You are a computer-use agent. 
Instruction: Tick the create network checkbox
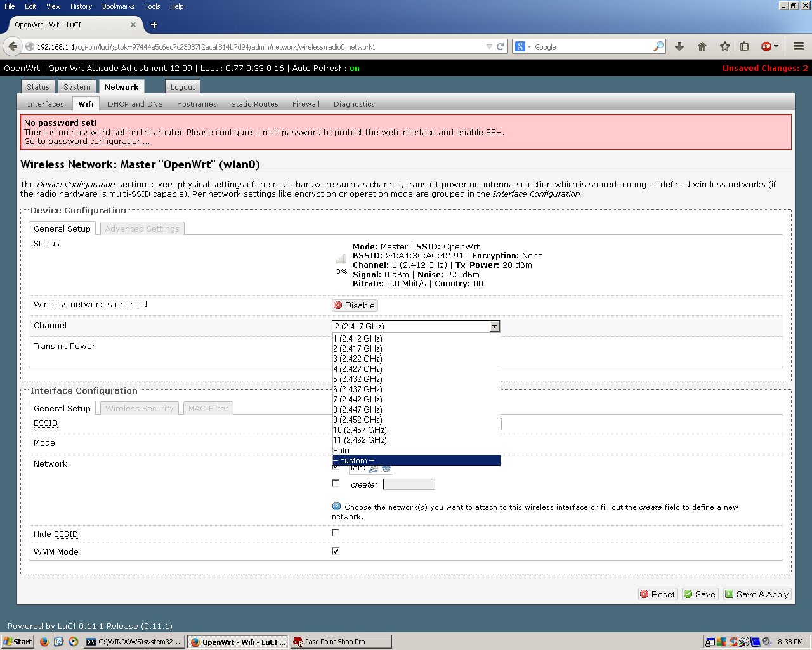coord(336,484)
